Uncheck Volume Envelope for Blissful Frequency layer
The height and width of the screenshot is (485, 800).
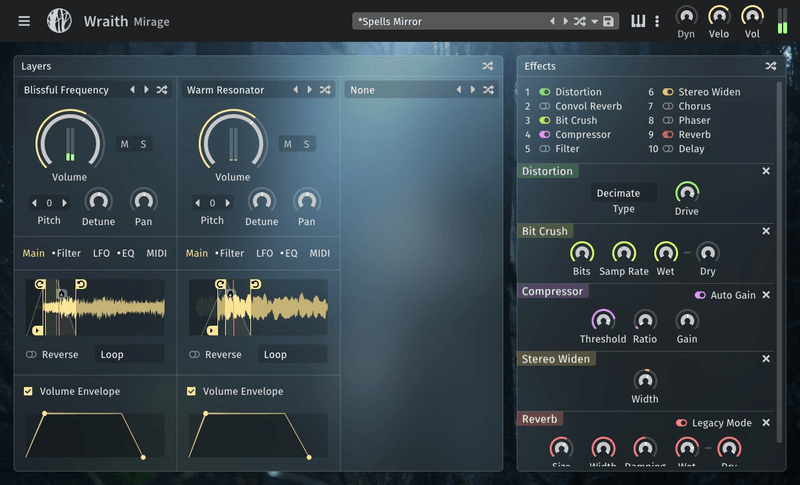(28, 391)
